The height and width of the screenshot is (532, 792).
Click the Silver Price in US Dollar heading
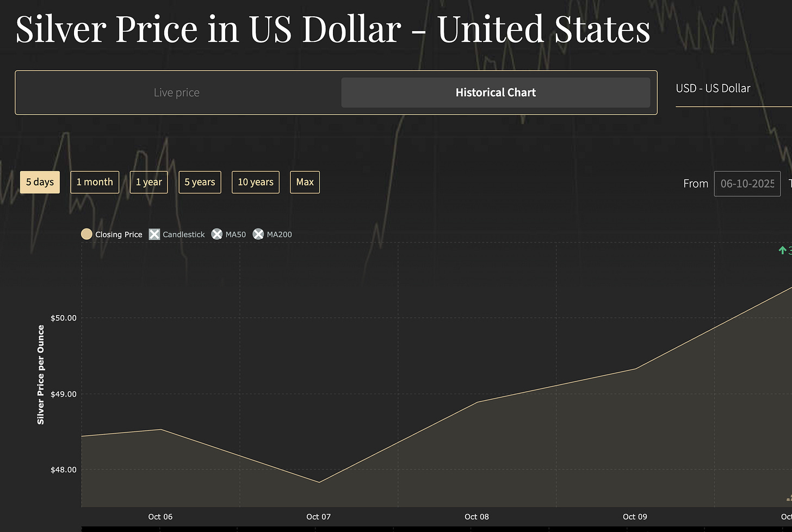tap(333, 29)
